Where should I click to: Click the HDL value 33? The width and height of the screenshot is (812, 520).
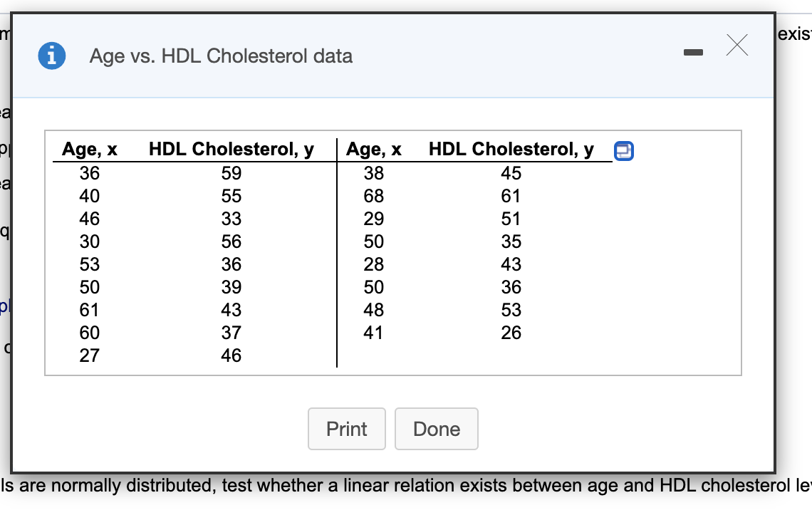pyautogui.click(x=231, y=219)
